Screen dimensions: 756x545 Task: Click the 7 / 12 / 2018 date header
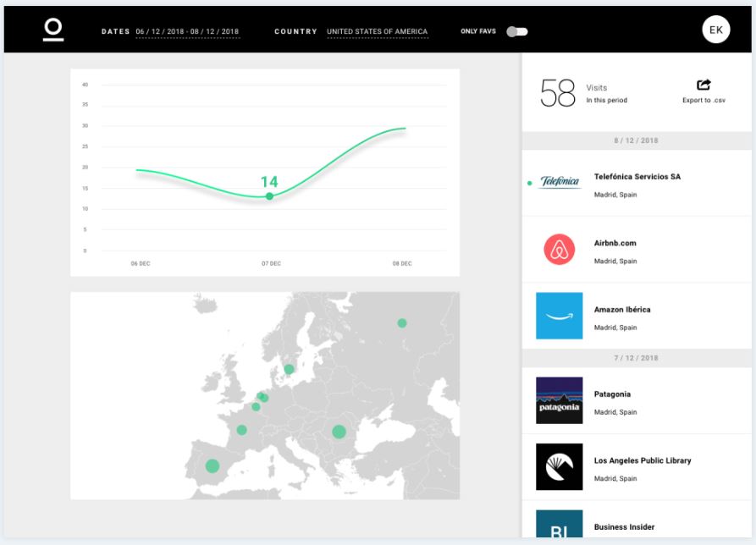(x=637, y=358)
